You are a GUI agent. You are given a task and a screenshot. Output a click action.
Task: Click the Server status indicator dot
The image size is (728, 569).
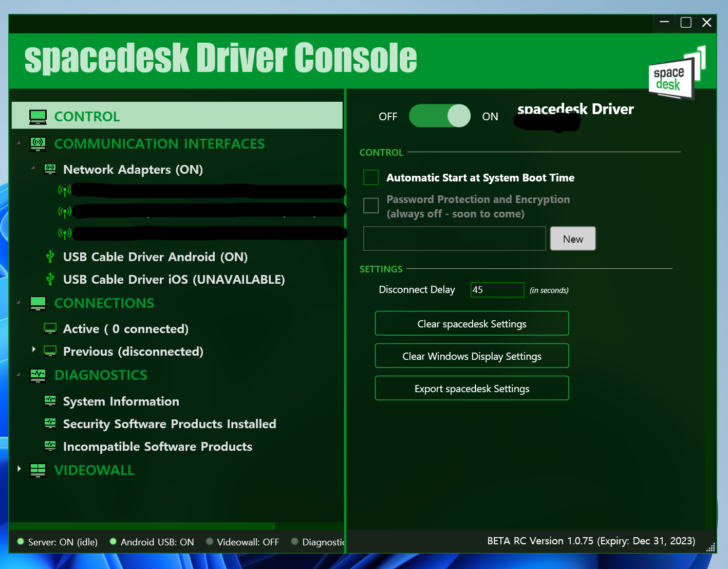coord(21,541)
